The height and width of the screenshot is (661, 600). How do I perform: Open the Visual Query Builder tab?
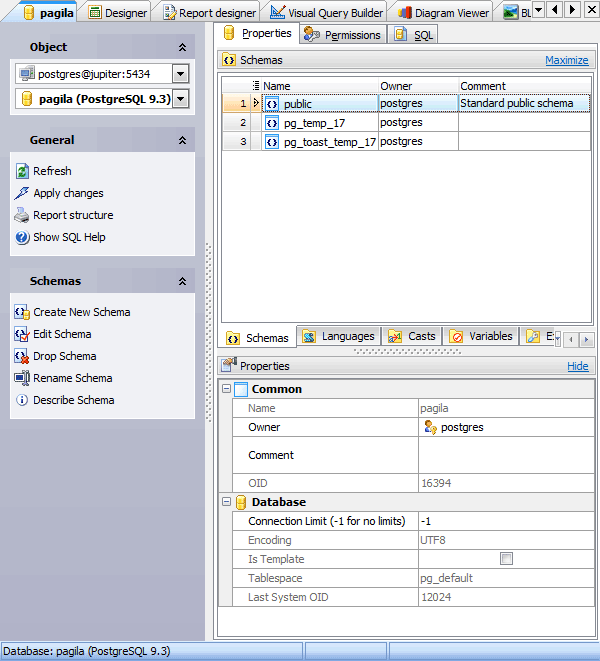click(x=327, y=13)
